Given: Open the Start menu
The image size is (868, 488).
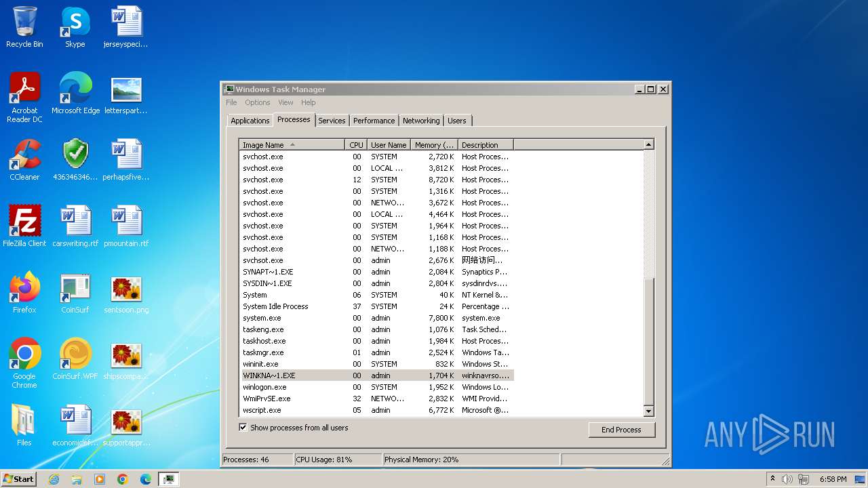Looking at the screenshot, I should click(x=19, y=479).
